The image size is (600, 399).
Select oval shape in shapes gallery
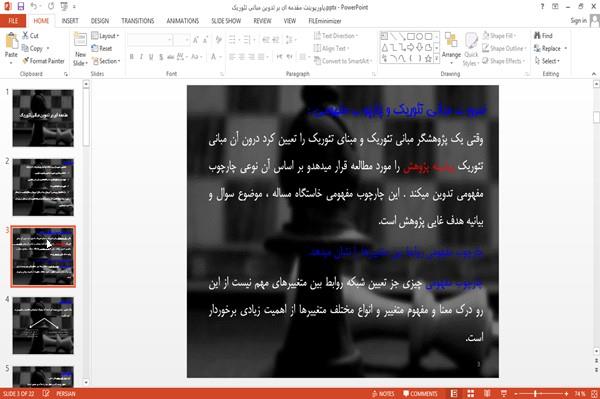[420, 36]
